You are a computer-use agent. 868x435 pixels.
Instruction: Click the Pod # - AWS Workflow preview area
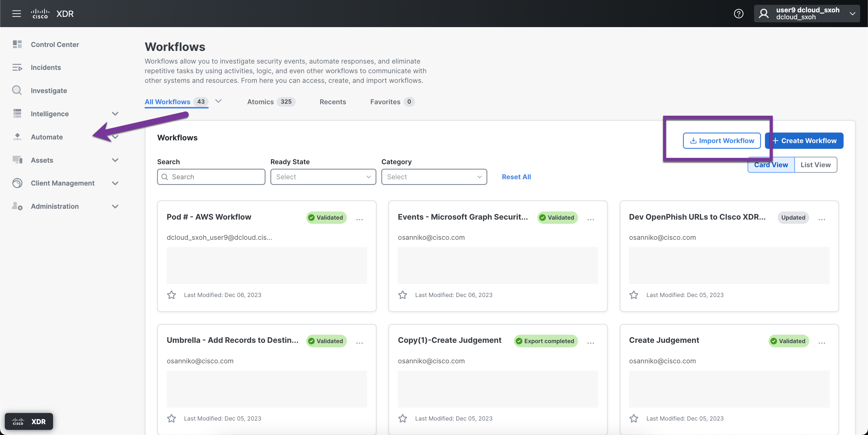[x=266, y=265]
